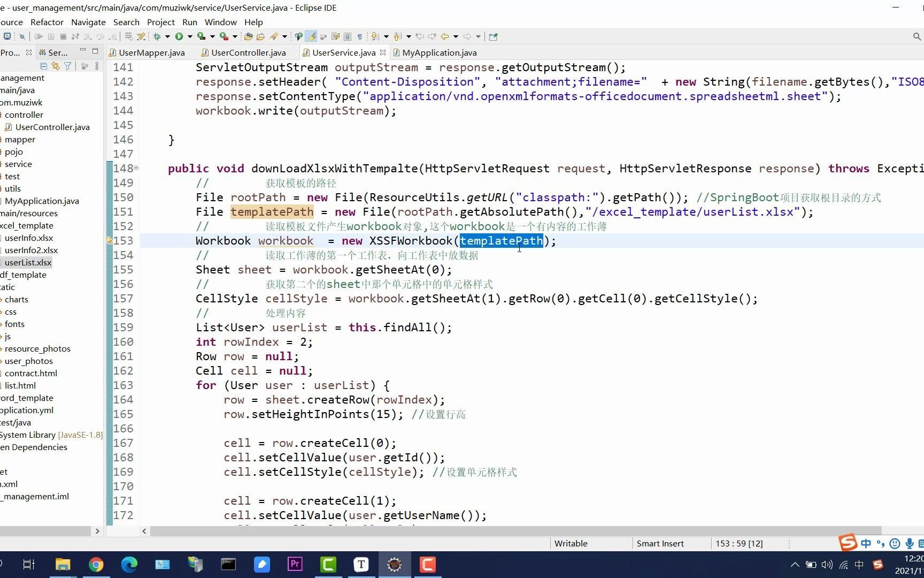Select userInfo2.xlsx in the project tree

[x=31, y=250]
